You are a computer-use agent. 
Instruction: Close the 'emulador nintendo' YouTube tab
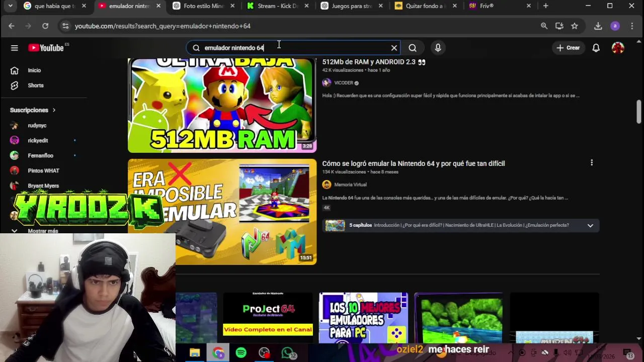[x=158, y=6]
